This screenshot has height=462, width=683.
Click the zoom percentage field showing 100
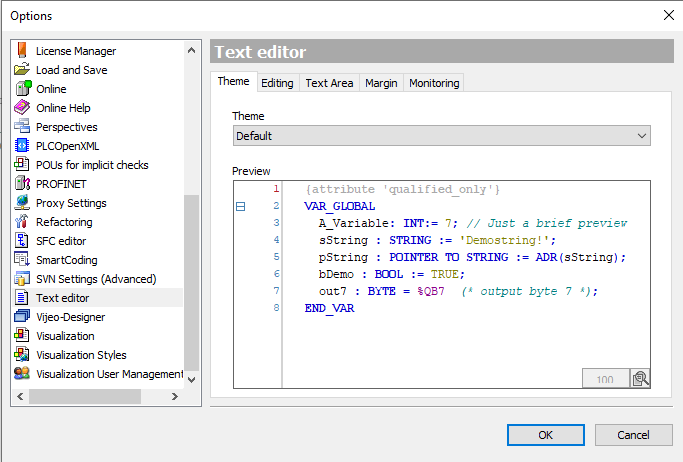coord(605,379)
